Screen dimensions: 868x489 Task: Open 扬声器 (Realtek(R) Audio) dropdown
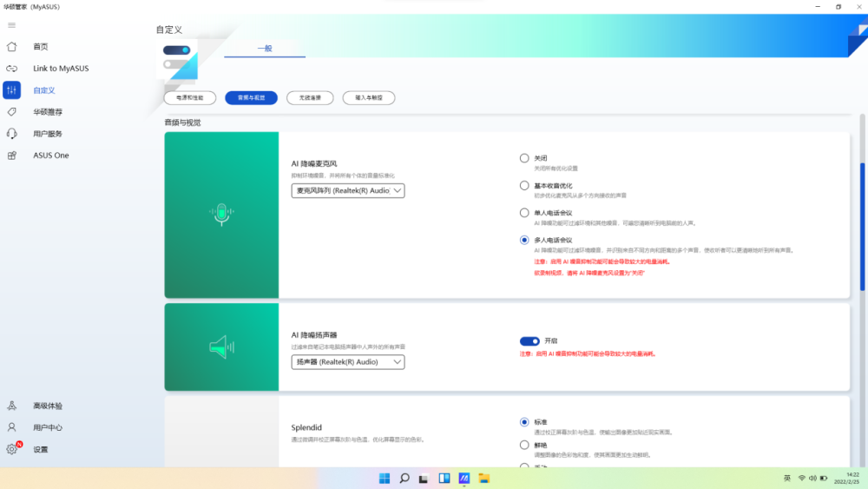348,362
